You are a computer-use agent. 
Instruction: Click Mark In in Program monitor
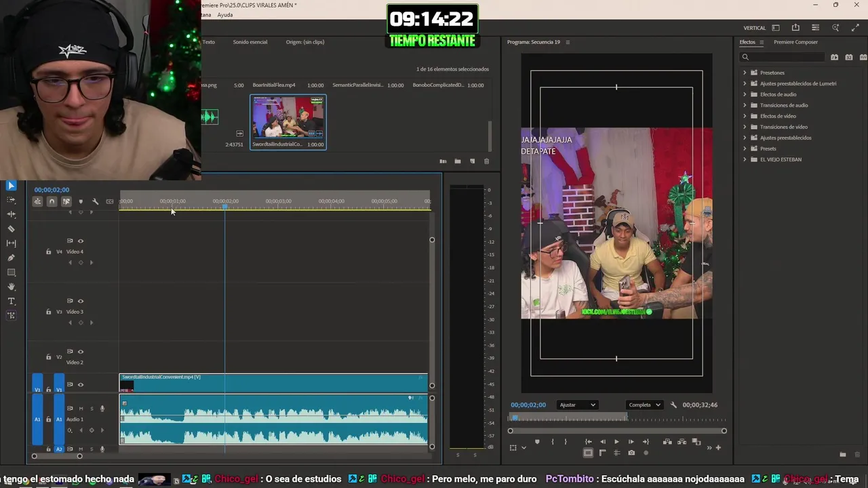(553, 442)
